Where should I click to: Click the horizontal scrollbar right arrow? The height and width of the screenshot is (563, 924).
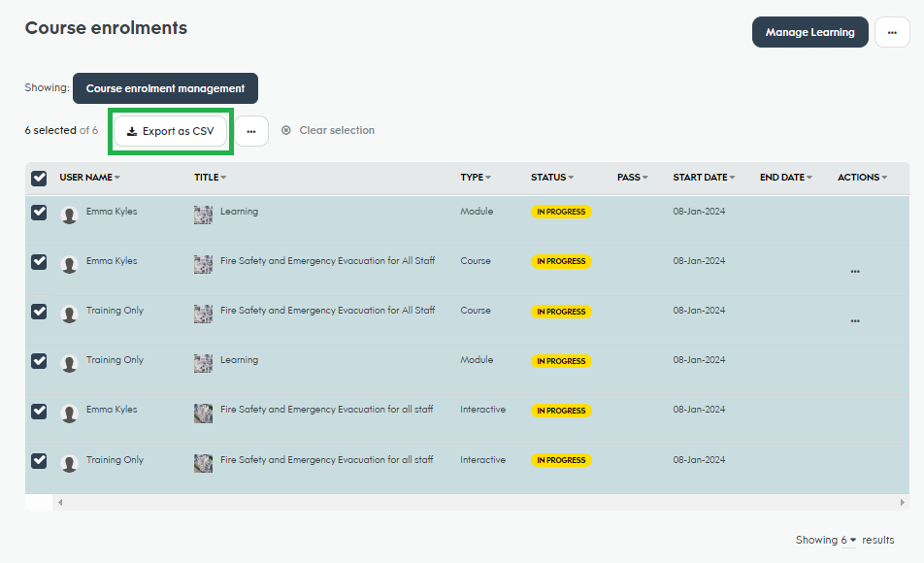pos(903,502)
